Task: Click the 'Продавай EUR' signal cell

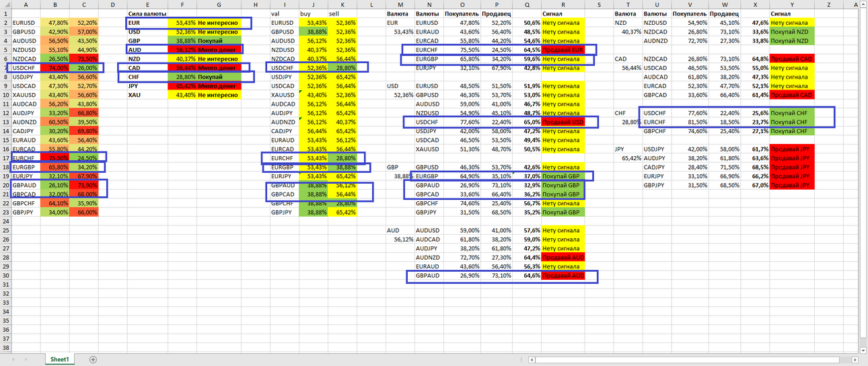Action: [563, 50]
